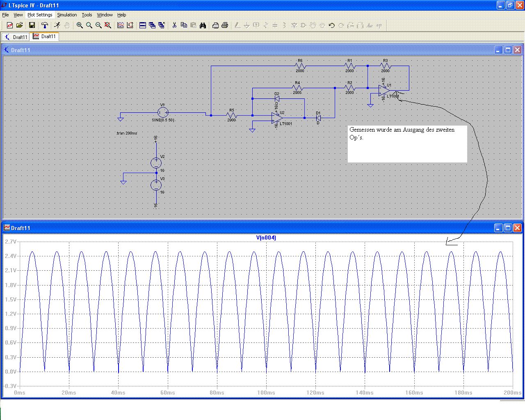Click the Cut scissors icon
This screenshot has width=525, height=420.
(174, 25)
